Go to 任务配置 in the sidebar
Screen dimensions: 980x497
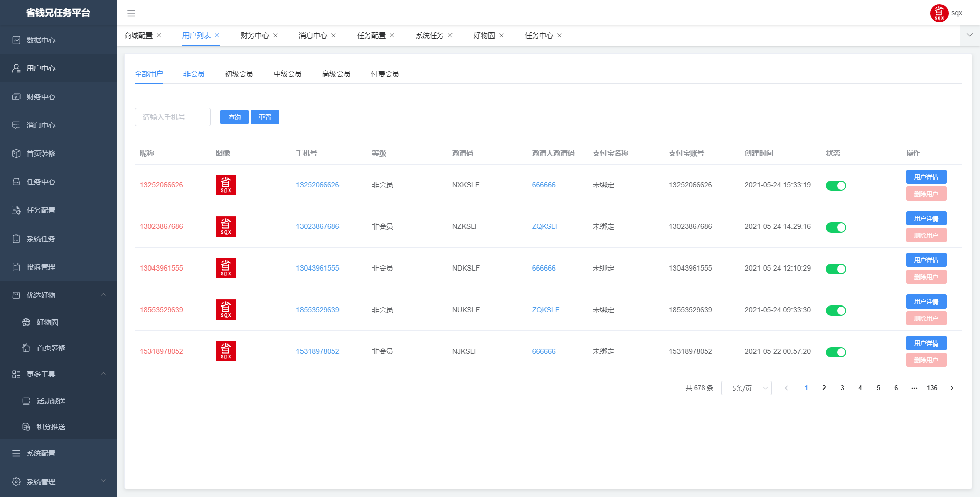pyautogui.click(x=41, y=210)
